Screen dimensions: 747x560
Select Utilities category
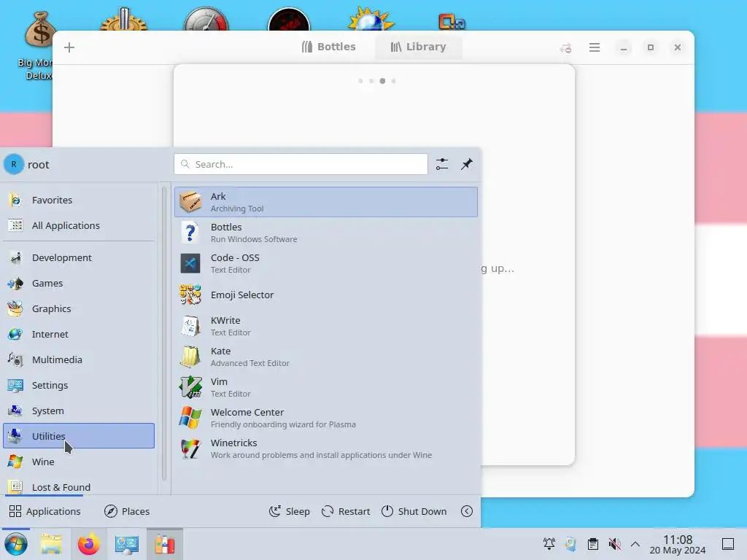(x=79, y=436)
